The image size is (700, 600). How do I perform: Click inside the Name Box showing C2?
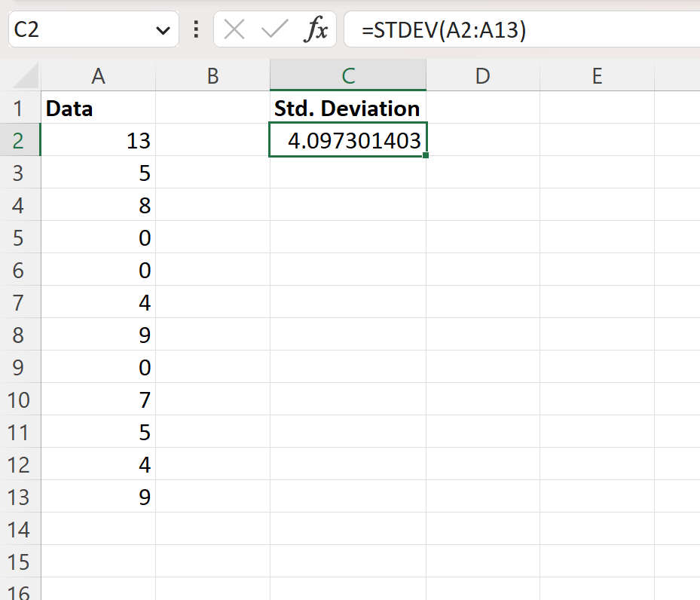(x=81, y=30)
